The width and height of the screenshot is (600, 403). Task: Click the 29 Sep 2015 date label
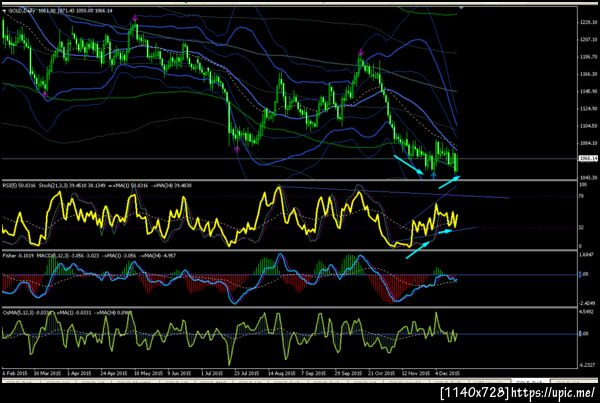click(x=348, y=373)
